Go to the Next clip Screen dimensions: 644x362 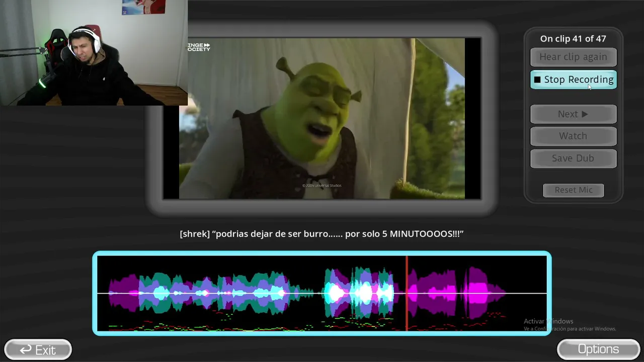pyautogui.click(x=573, y=114)
